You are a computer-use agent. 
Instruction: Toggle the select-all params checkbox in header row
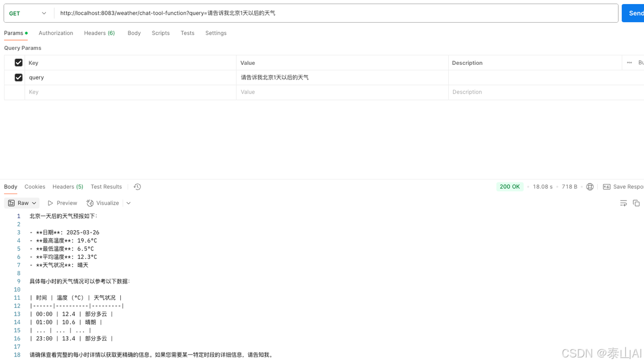(19, 63)
